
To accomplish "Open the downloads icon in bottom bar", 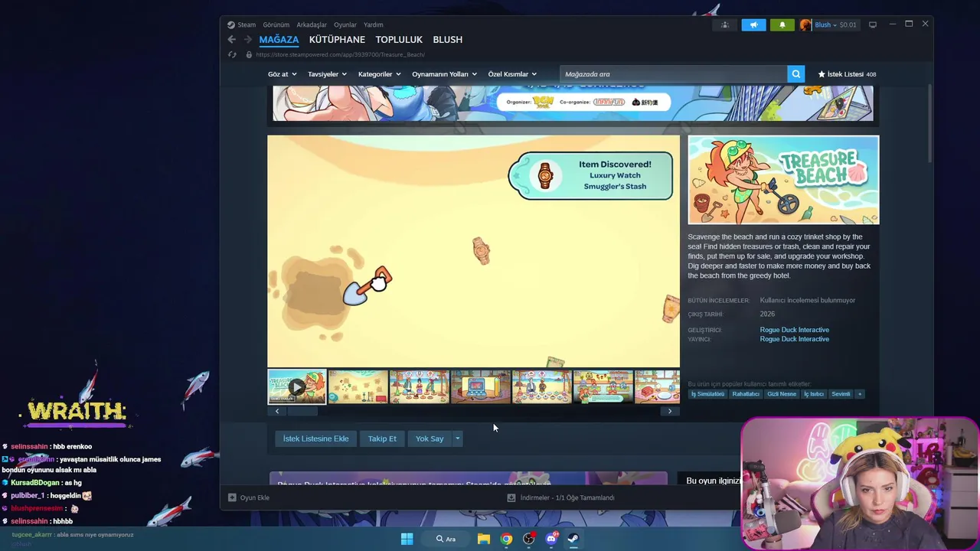I will (511, 497).
